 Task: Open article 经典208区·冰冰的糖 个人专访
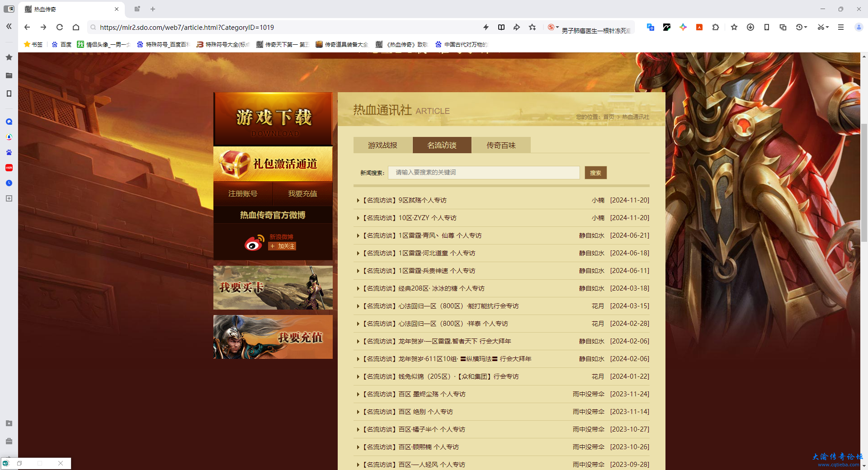(x=441, y=288)
